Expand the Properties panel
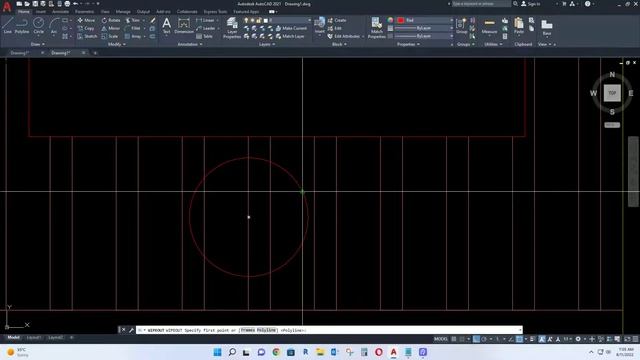640x360 pixels. pos(408,44)
